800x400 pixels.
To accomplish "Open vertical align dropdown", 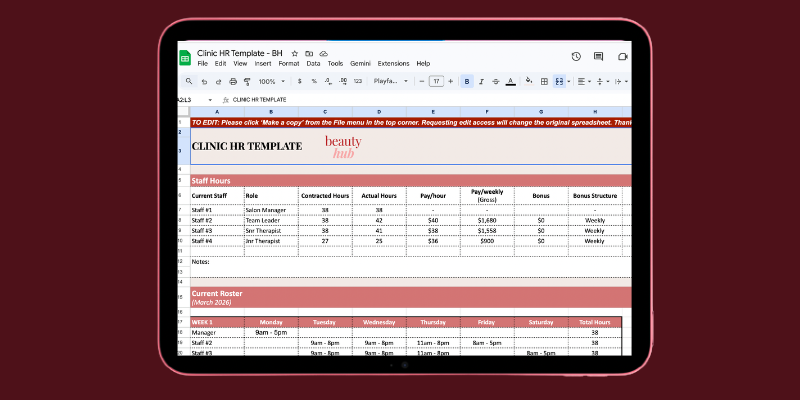I will (603, 82).
